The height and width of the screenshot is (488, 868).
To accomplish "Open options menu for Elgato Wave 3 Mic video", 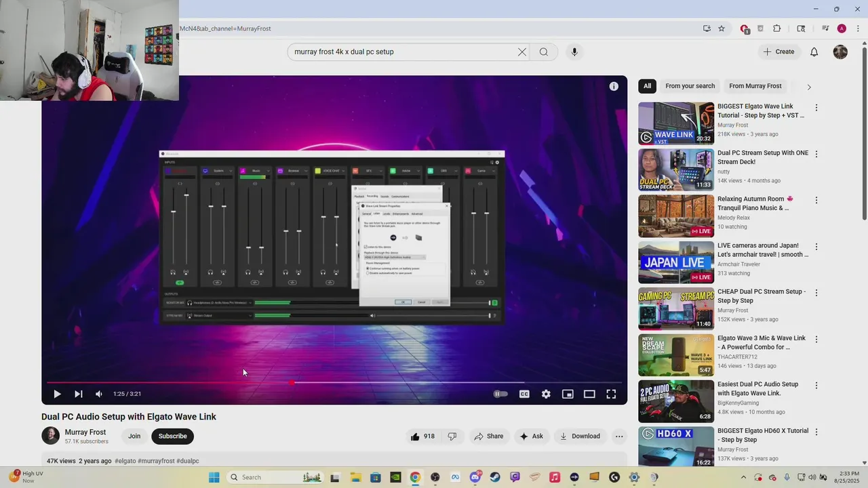I will [x=816, y=339].
